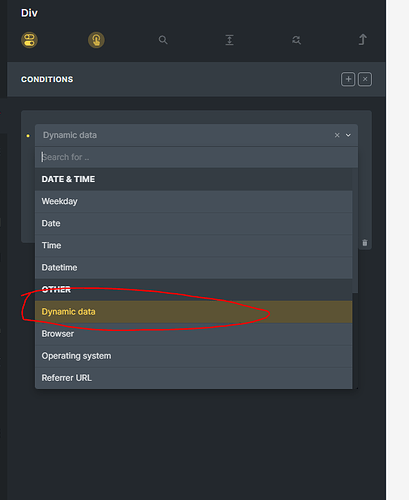Image resolution: width=409 pixels, height=500 pixels.
Task: Click the refresh search icon
Action: pyautogui.click(x=296, y=40)
